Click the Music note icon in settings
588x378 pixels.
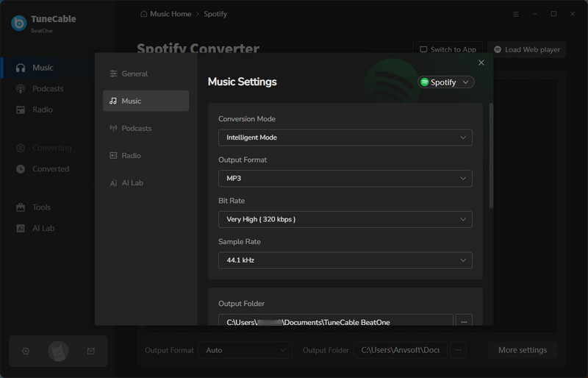click(x=113, y=101)
